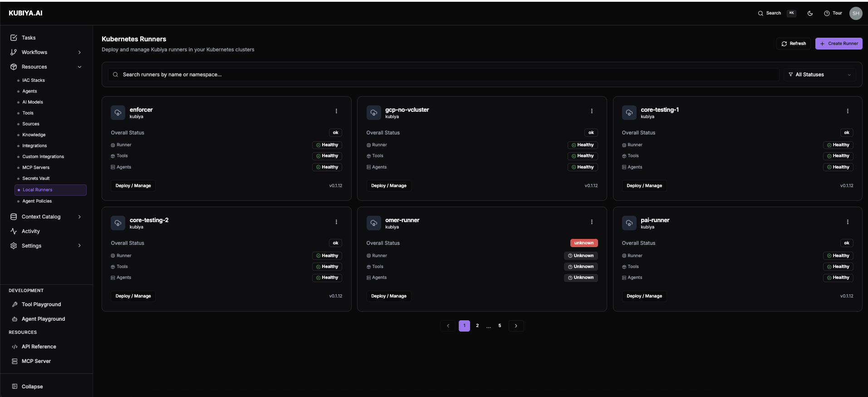Focus the search runners input field

point(443,74)
